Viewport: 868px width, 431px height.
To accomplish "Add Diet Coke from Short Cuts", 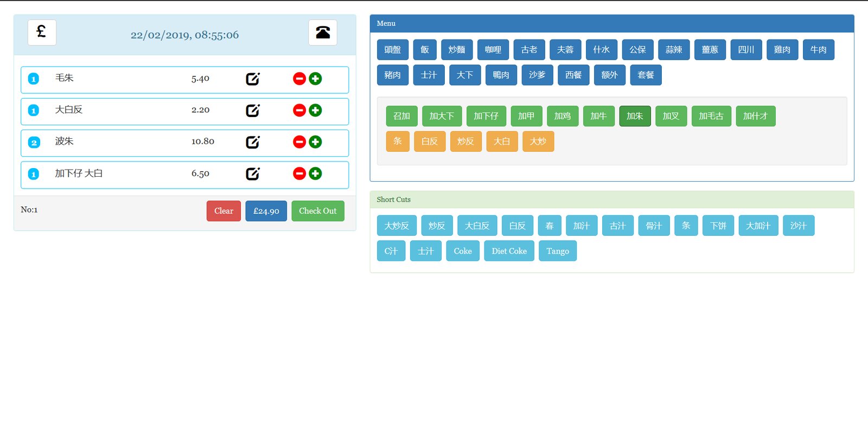I will point(509,251).
